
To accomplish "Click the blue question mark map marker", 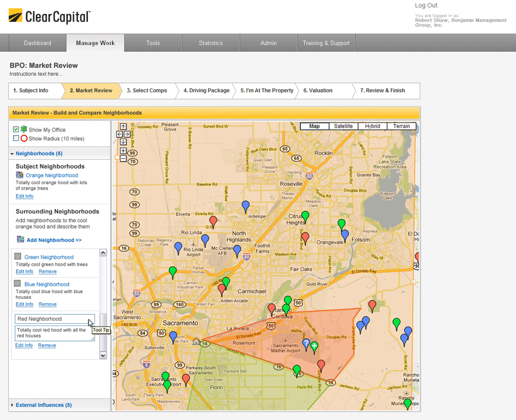I will (306, 343).
